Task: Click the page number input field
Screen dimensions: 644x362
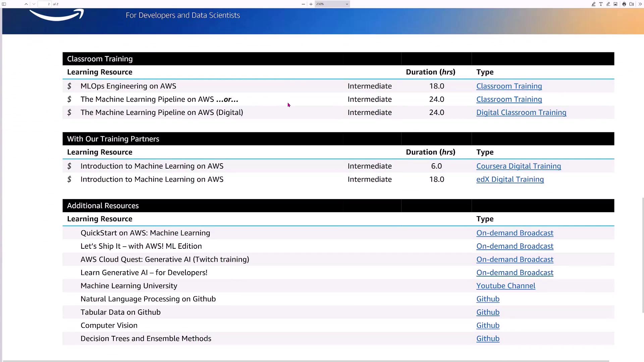Action: tap(44, 4)
